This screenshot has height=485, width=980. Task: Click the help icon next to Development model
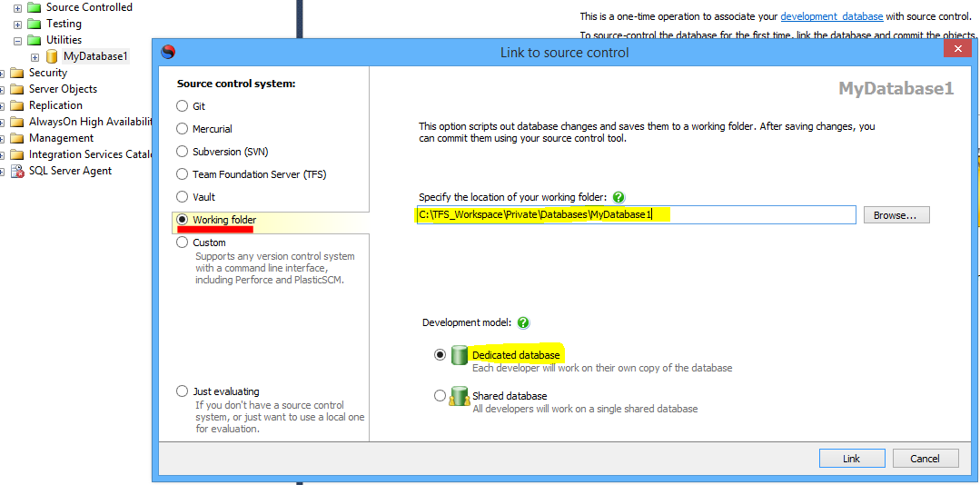(523, 322)
